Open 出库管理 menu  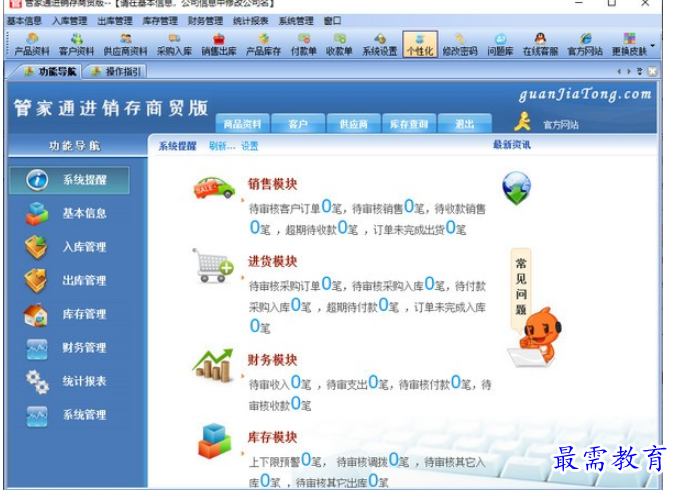click(115, 20)
